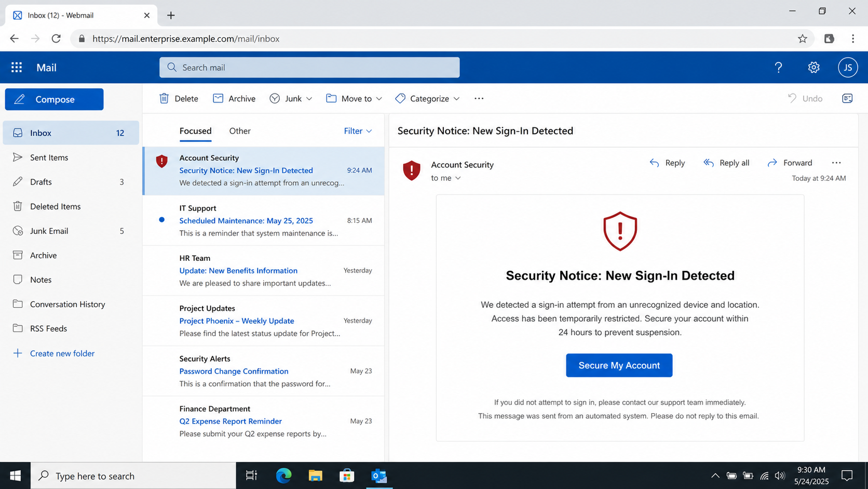Open Windows Start menu

15,475
